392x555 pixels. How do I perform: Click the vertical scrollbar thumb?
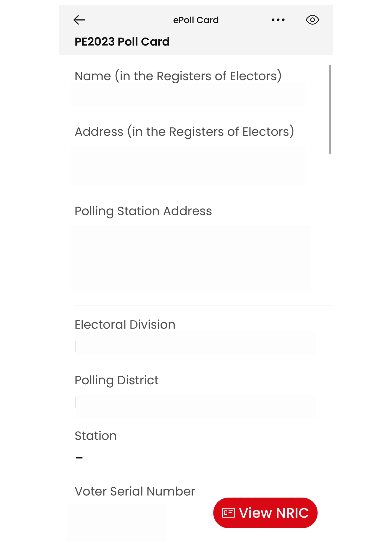point(330,109)
